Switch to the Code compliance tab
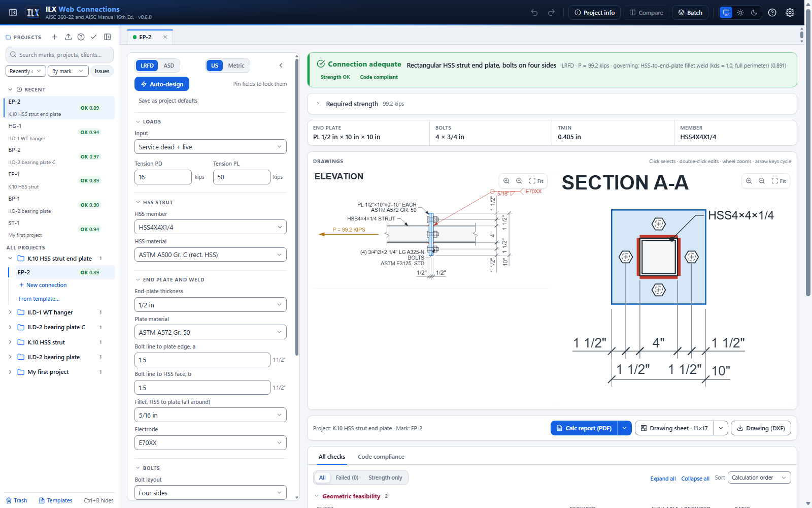This screenshot has height=508, width=812. (x=381, y=457)
